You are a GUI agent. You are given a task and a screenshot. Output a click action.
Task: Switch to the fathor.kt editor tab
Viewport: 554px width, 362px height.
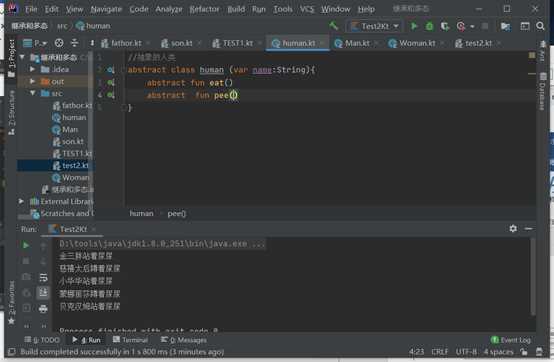(x=126, y=43)
